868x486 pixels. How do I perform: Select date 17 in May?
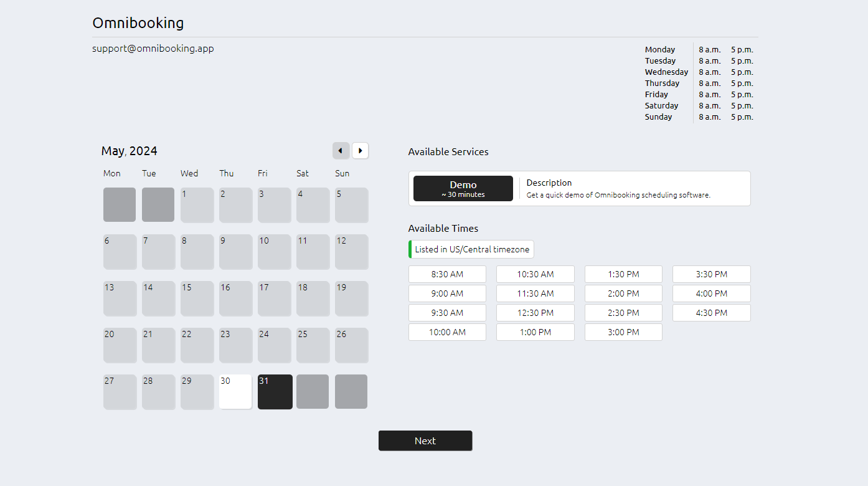pyautogui.click(x=274, y=298)
